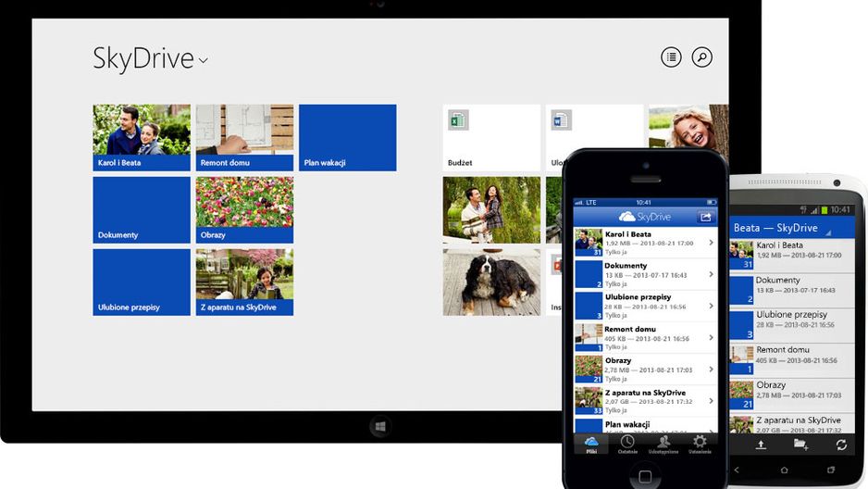Open the Plan wakacji folder tile
This screenshot has height=489, width=868.
point(348,138)
